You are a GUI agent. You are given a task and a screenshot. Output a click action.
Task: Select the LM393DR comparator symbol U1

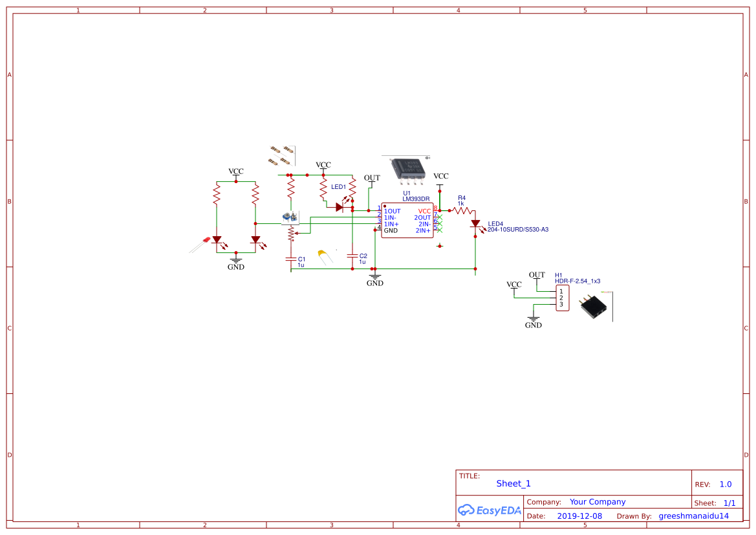[407, 220]
